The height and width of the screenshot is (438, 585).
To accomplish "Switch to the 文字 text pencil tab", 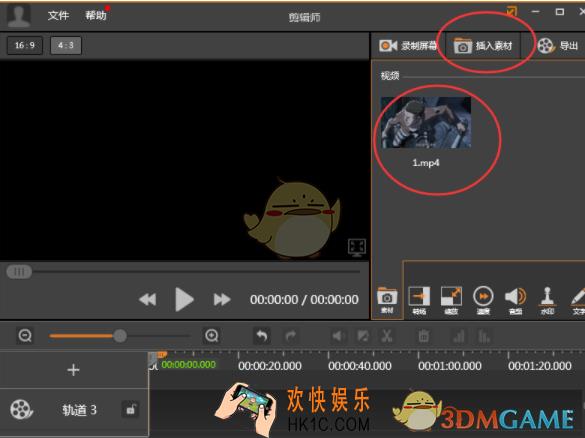I will pos(578,300).
